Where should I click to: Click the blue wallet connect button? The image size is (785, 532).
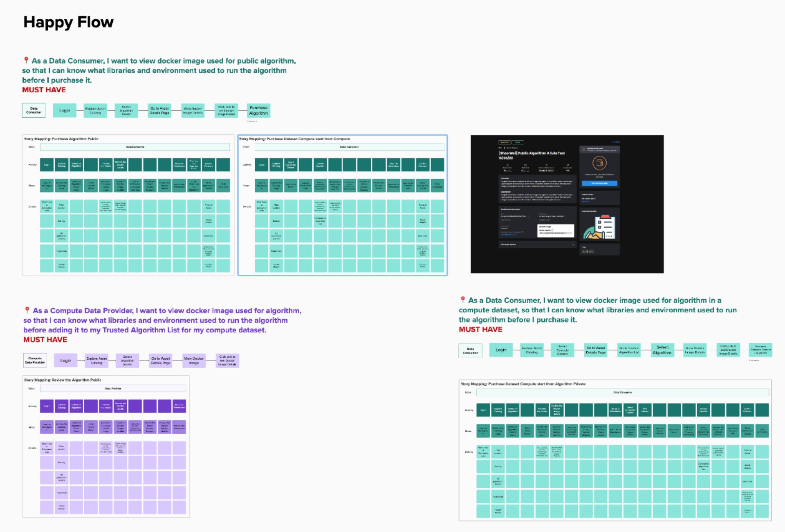pyautogui.click(x=599, y=183)
